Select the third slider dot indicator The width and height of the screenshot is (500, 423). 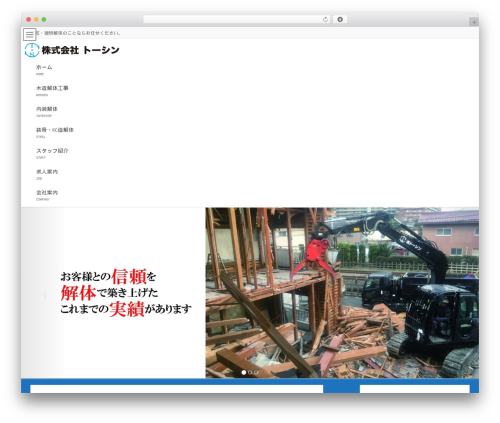tap(256, 372)
